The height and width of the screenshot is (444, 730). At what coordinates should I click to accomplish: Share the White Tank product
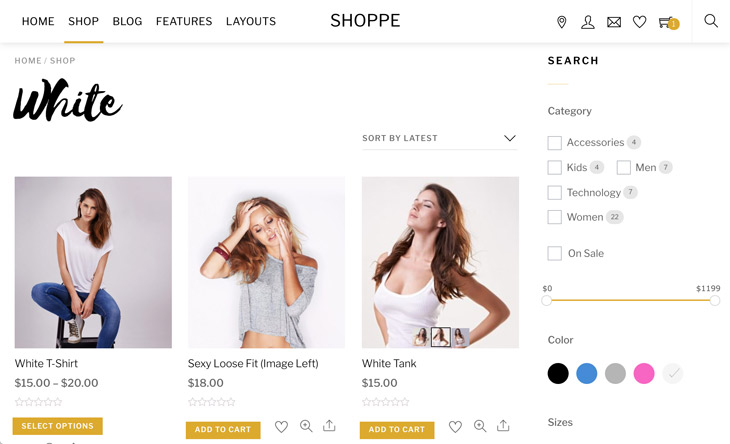[x=503, y=425]
